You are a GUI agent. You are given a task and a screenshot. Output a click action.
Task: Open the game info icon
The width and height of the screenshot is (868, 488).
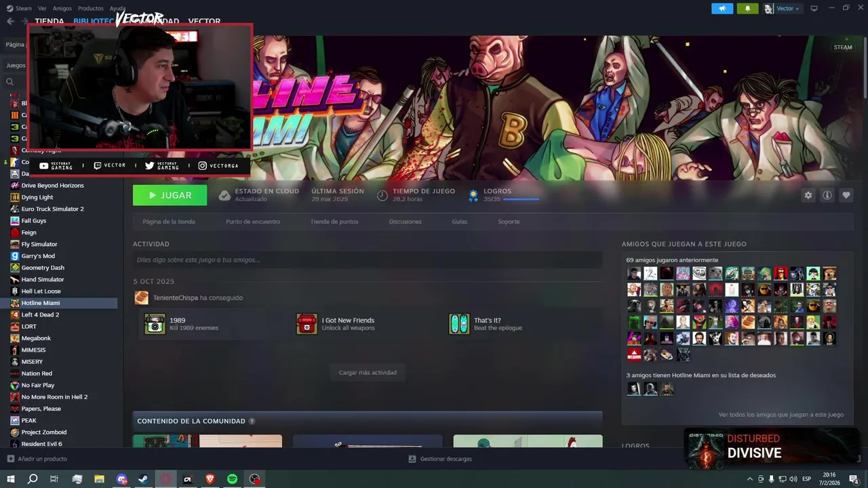[827, 195]
